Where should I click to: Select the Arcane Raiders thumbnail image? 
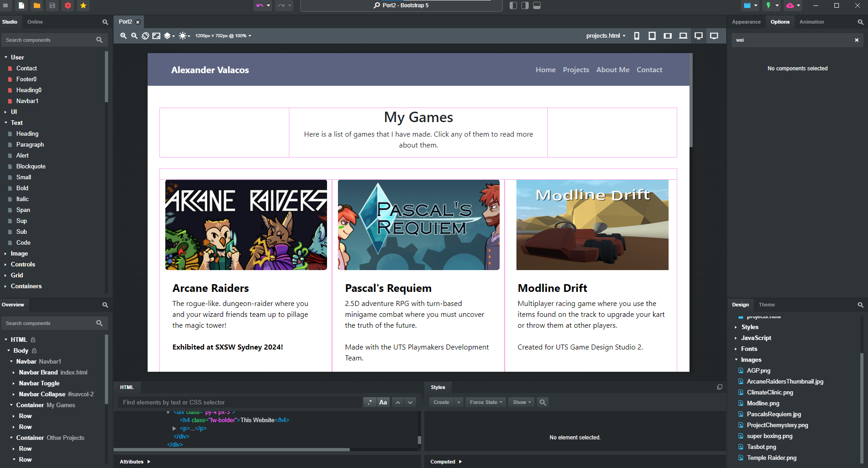pos(246,225)
